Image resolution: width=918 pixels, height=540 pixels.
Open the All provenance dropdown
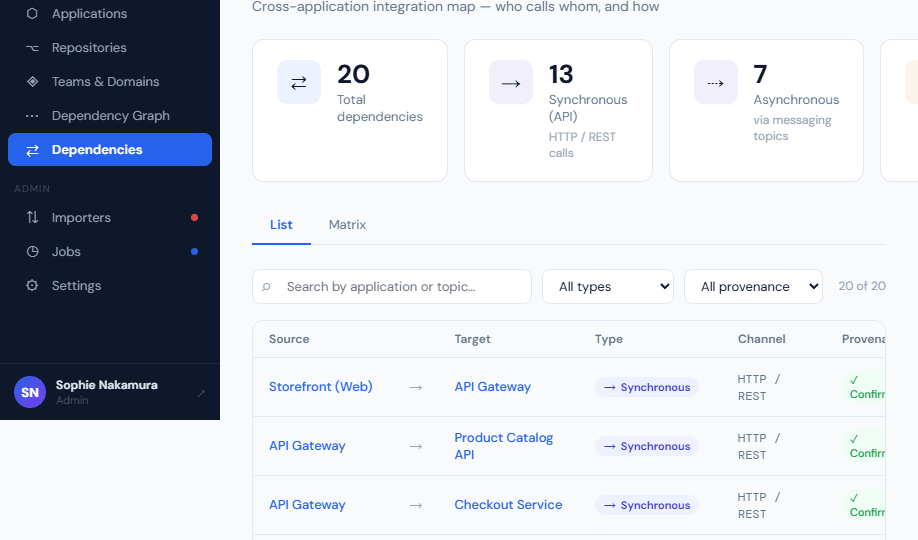[753, 286]
